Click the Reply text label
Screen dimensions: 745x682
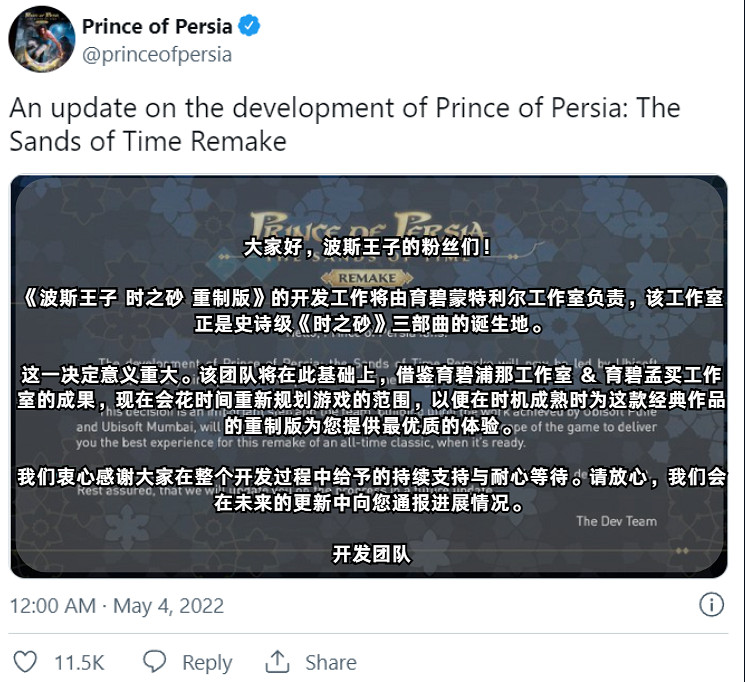tap(207, 662)
